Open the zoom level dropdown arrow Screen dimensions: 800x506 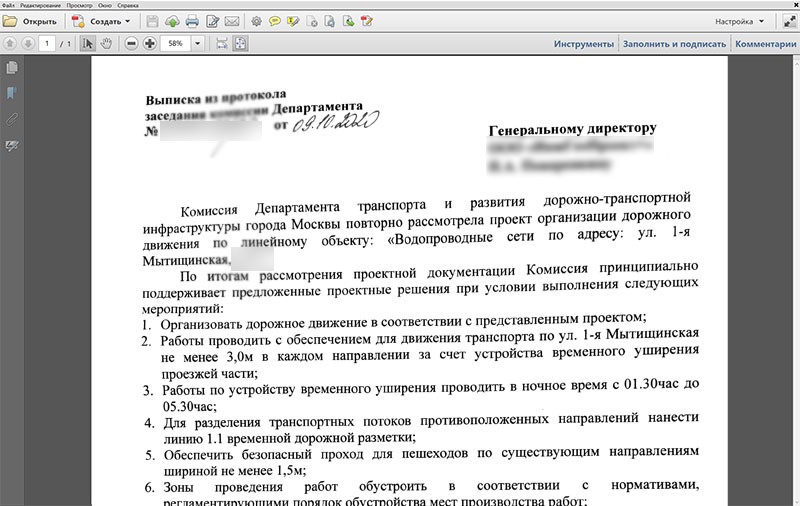coord(197,43)
